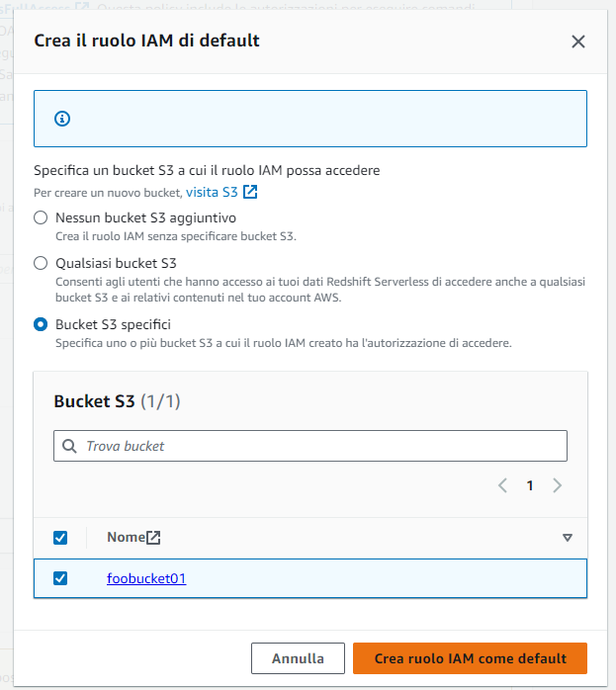Viewport: 616px width, 690px height.
Task: Click the info icon in the blue alert
Action: 62,119
